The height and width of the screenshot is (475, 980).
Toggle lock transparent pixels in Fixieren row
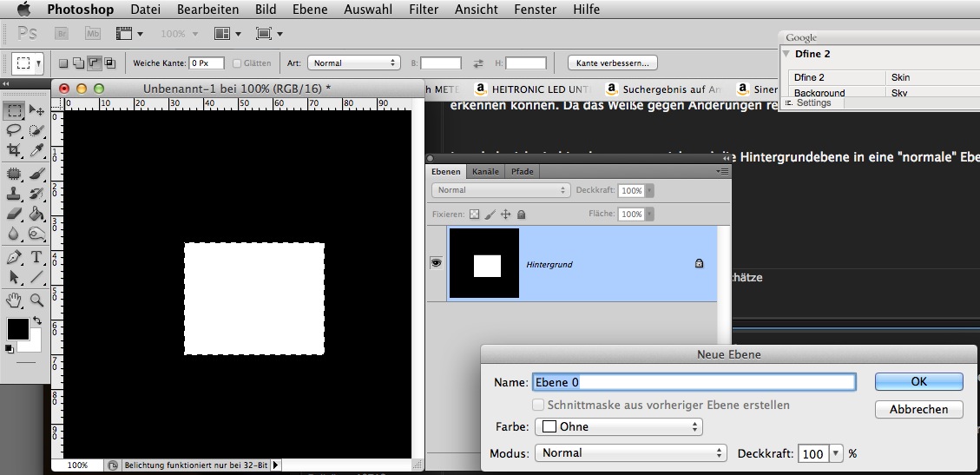474,214
